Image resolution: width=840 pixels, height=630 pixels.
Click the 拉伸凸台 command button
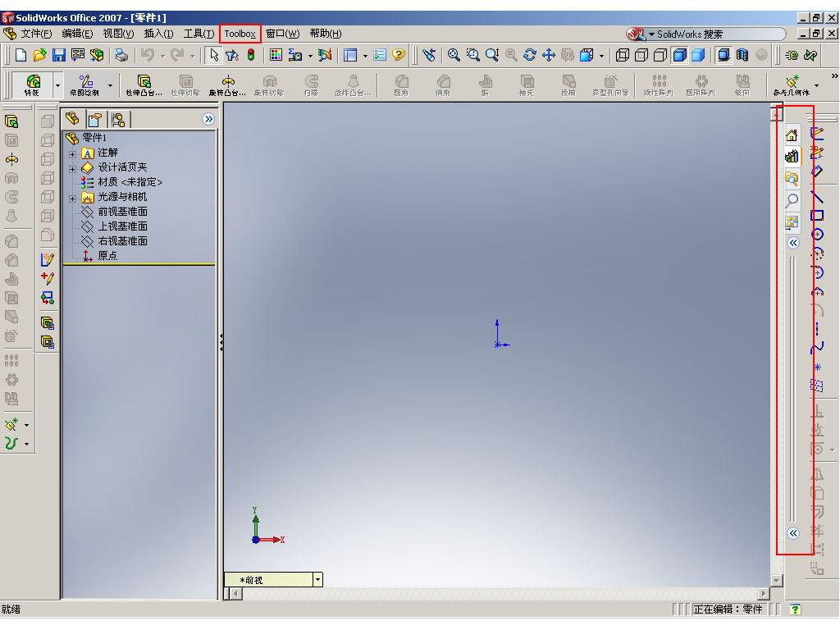click(x=144, y=85)
